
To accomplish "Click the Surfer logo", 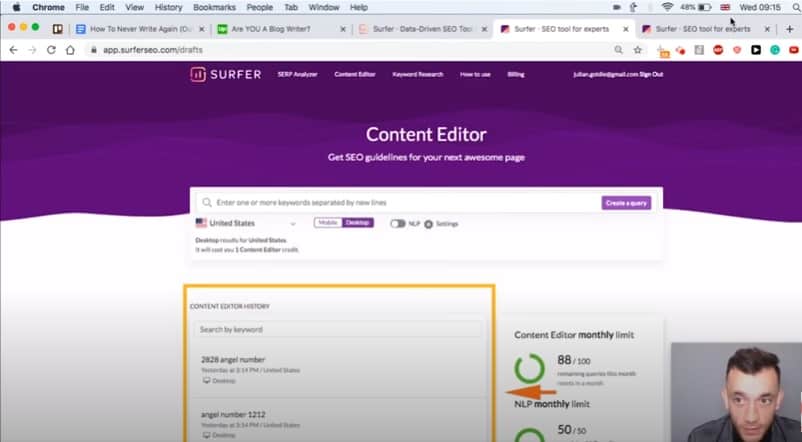I will point(226,74).
